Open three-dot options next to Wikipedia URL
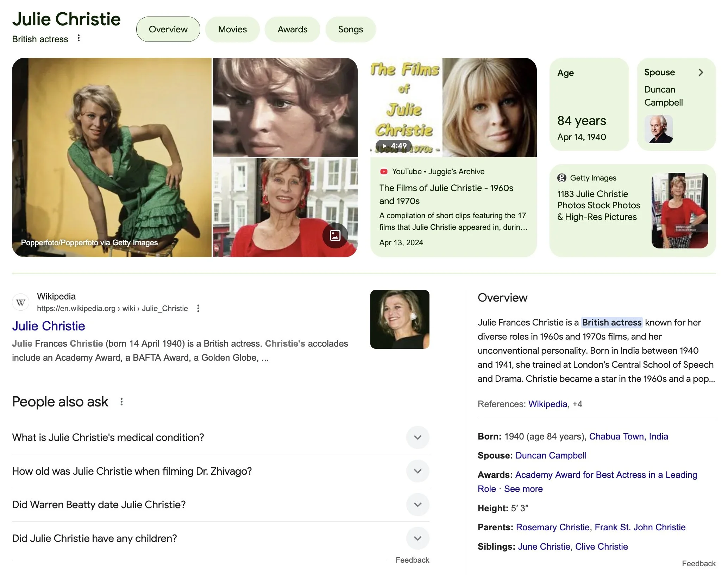The height and width of the screenshot is (575, 728). click(198, 309)
